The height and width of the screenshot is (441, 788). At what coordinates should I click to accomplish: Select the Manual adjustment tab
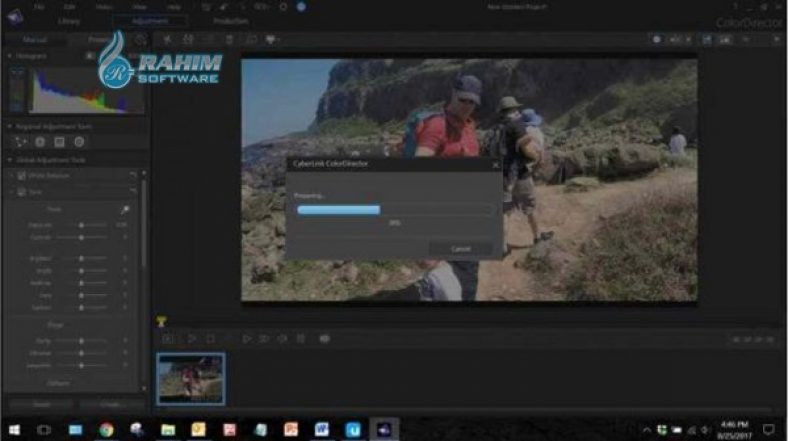click(35, 39)
